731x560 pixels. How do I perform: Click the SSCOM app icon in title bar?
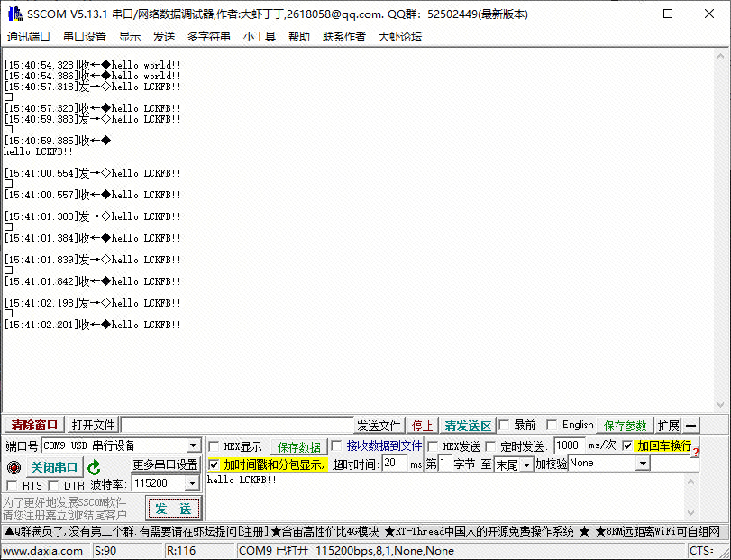[13, 14]
